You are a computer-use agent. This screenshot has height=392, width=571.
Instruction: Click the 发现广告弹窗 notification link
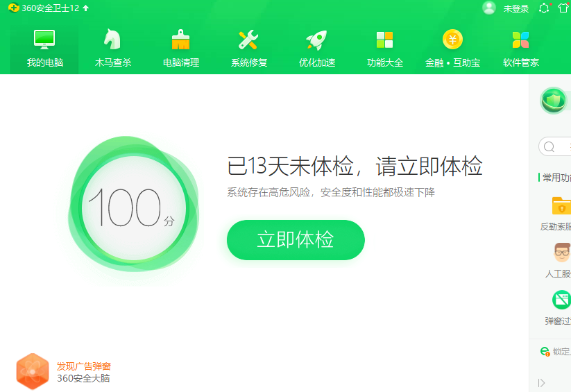(x=83, y=366)
